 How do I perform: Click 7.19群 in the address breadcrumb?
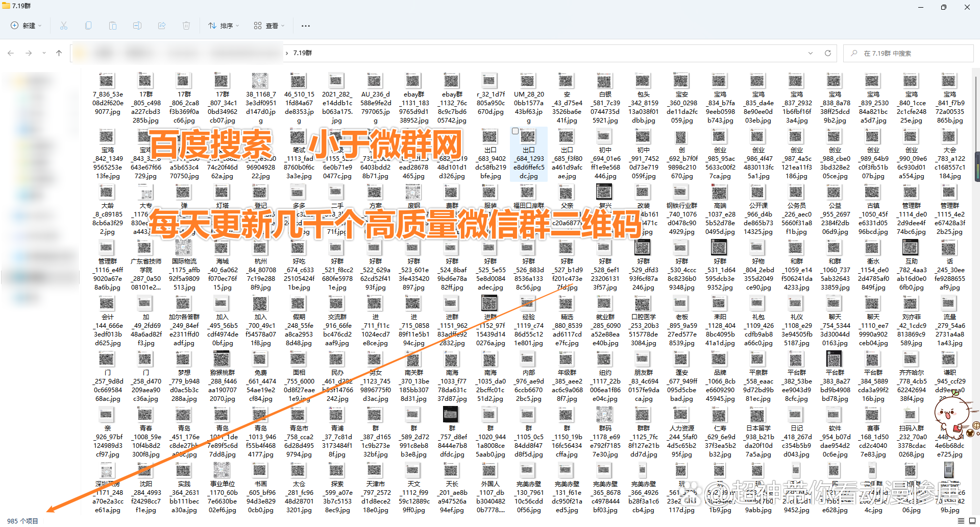point(303,53)
